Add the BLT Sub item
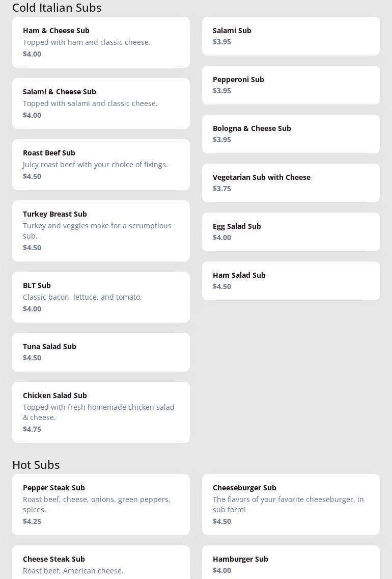Screen dimensions: 392x579 coord(101,297)
